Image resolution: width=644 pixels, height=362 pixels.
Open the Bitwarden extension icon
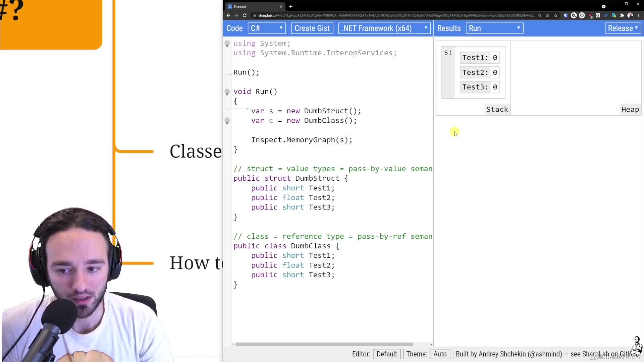[566, 15]
